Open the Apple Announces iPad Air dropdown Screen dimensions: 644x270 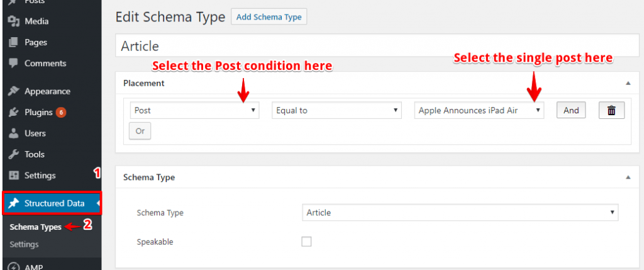479,111
